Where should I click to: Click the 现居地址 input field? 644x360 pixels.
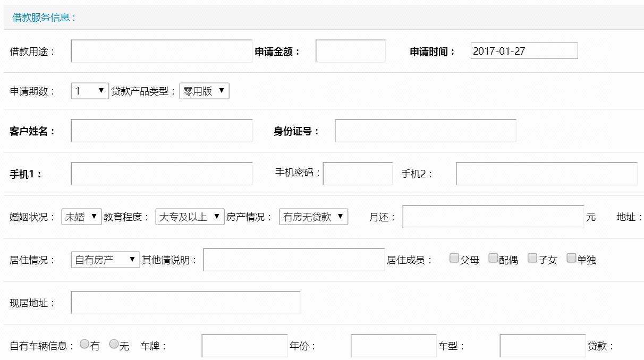186,302
